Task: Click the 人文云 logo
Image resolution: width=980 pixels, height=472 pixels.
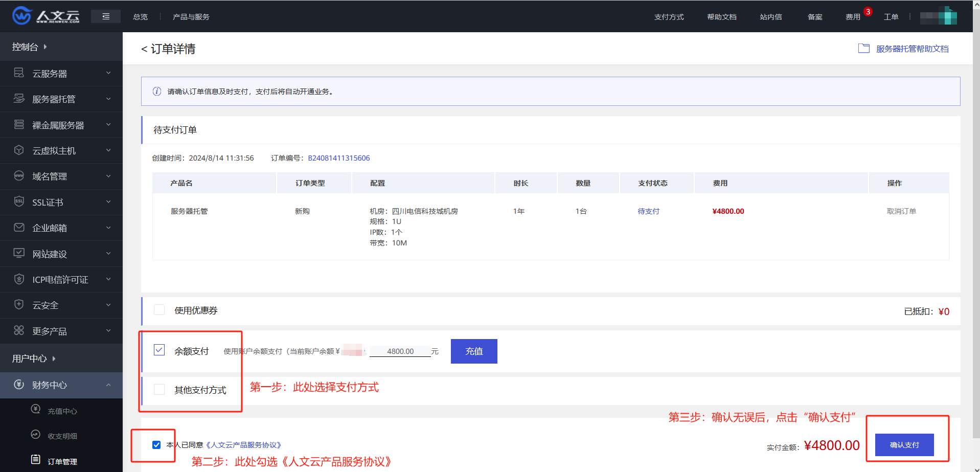Action: click(46, 16)
